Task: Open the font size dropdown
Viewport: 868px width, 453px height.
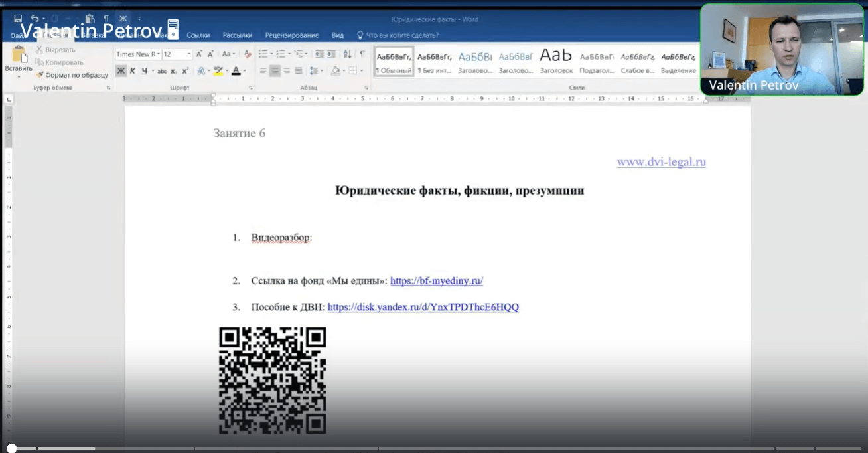Action: (188, 54)
